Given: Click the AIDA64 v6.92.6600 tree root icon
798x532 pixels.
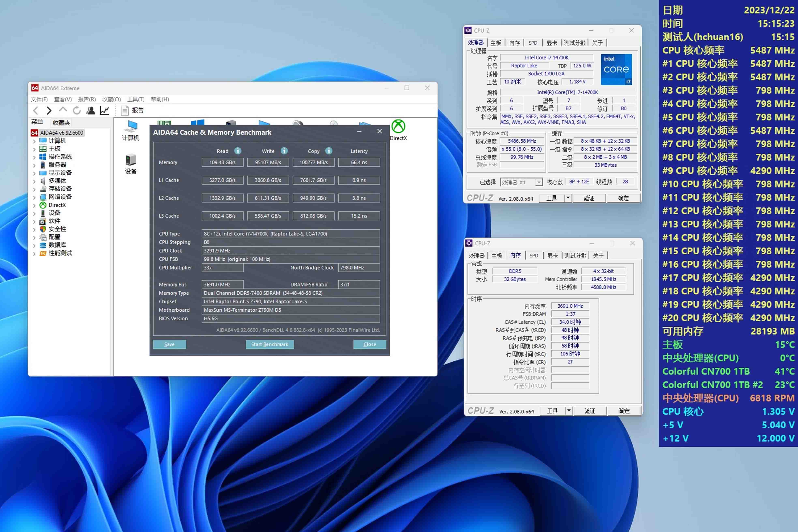Looking at the screenshot, I should (x=34, y=133).
